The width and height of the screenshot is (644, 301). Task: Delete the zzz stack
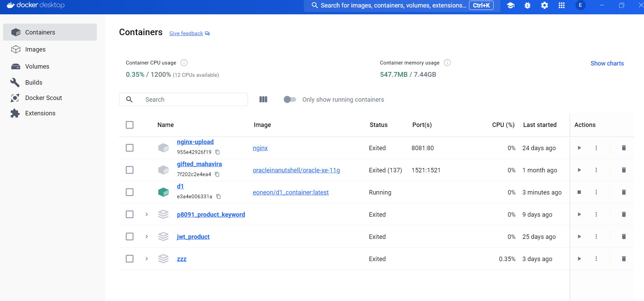click(x=624, y=259)
